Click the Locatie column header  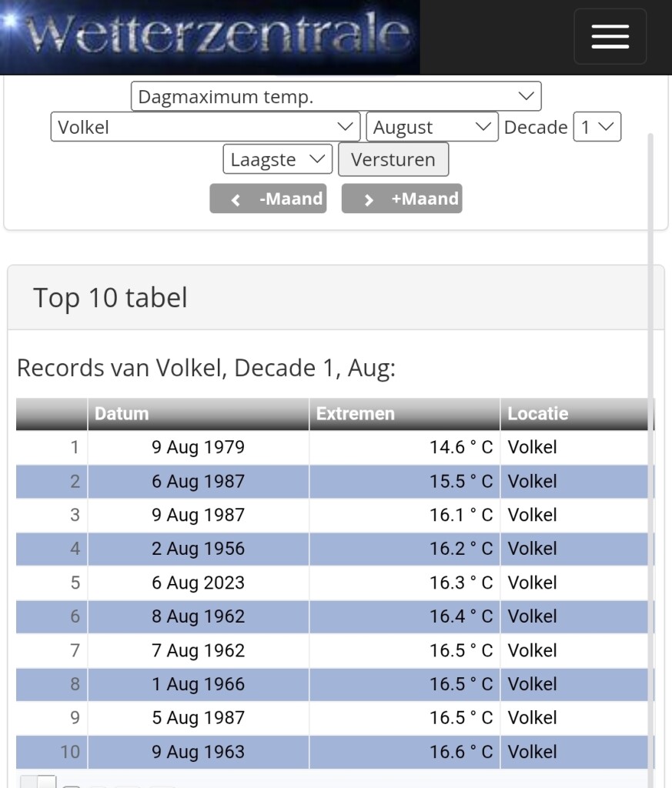pyautogui.click(x=577, y=413)
